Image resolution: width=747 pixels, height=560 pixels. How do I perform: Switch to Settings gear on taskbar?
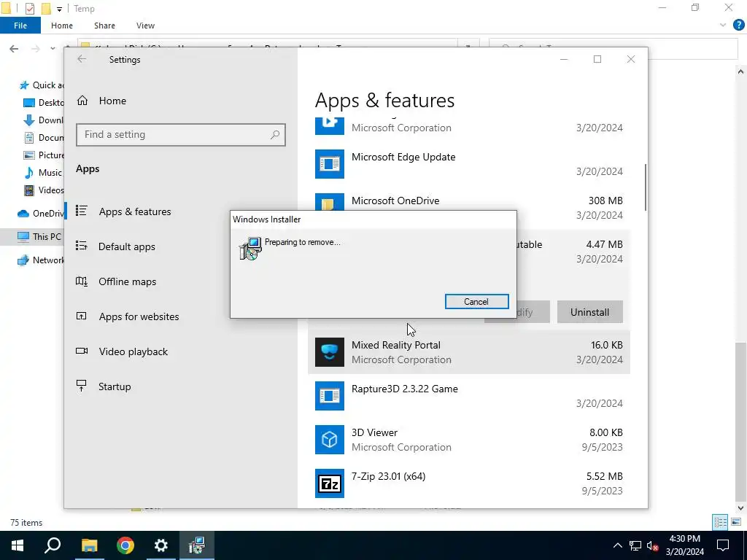coord(161,545)
